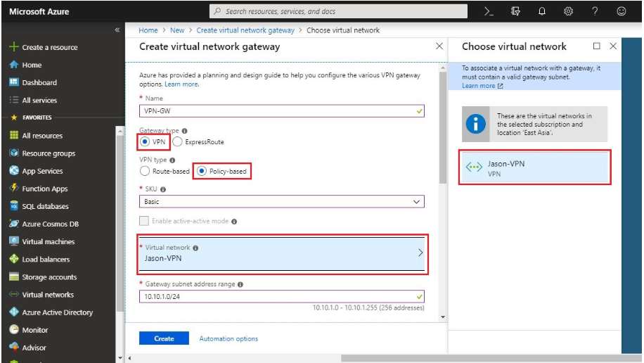Image resolution: width=644 pixels, height=363 pixels.
Task: Select ExpressRoute gateway type
Action: coord(177,141)
